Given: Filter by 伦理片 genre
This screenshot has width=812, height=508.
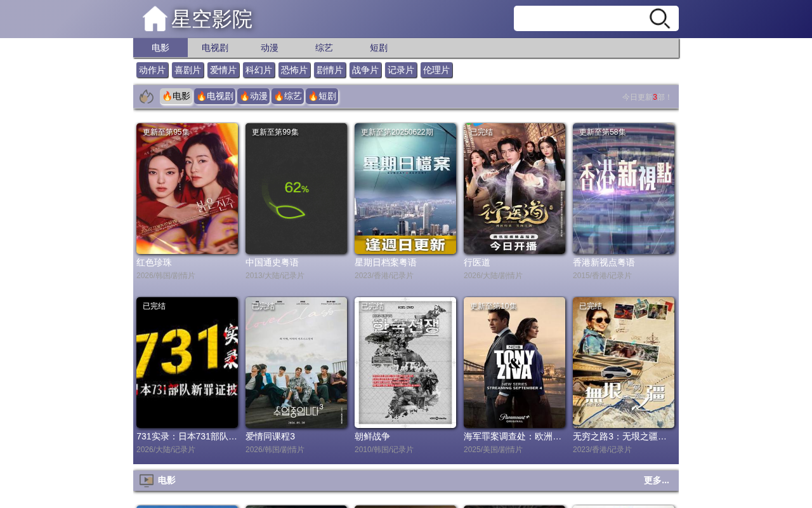Looking at the screenshot, I should click(436, 70).
